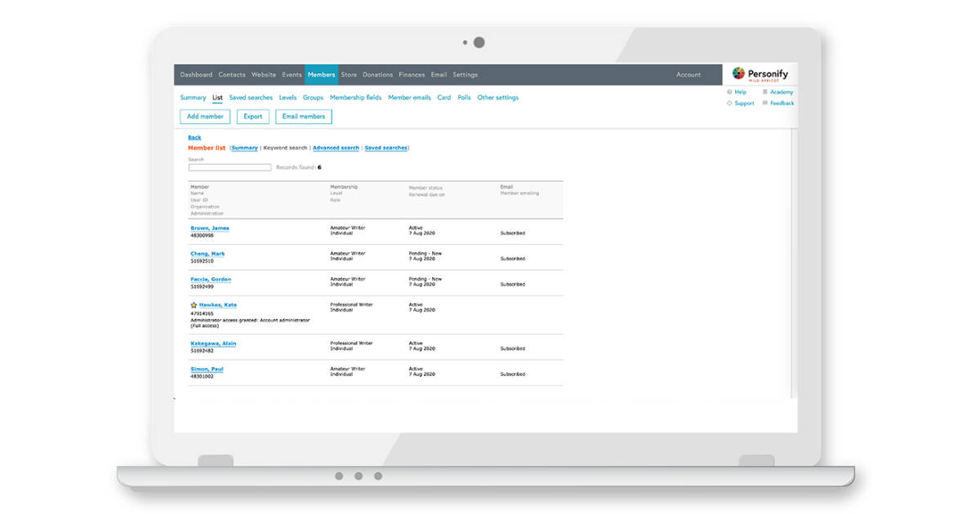Switch to the Membership fields tab
Image resolution: width=980 pixels, height=514 pixels.
click(355, 97)
